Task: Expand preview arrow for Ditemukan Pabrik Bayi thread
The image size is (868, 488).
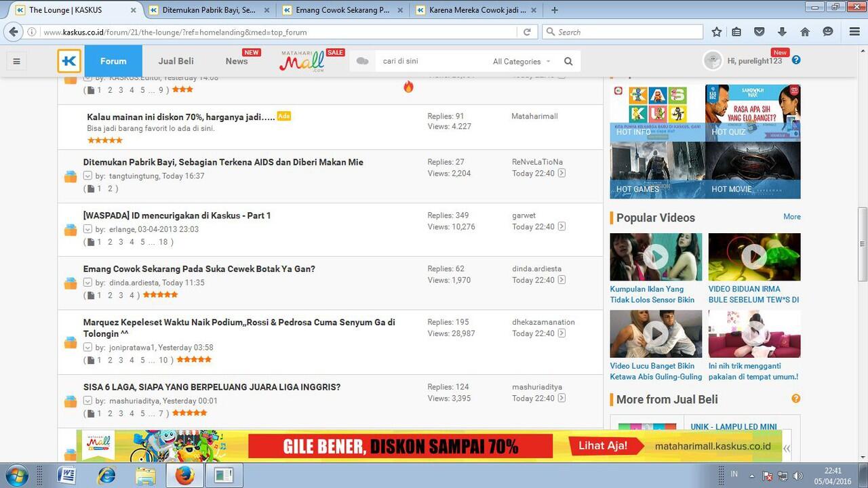Action: point(87,176)
